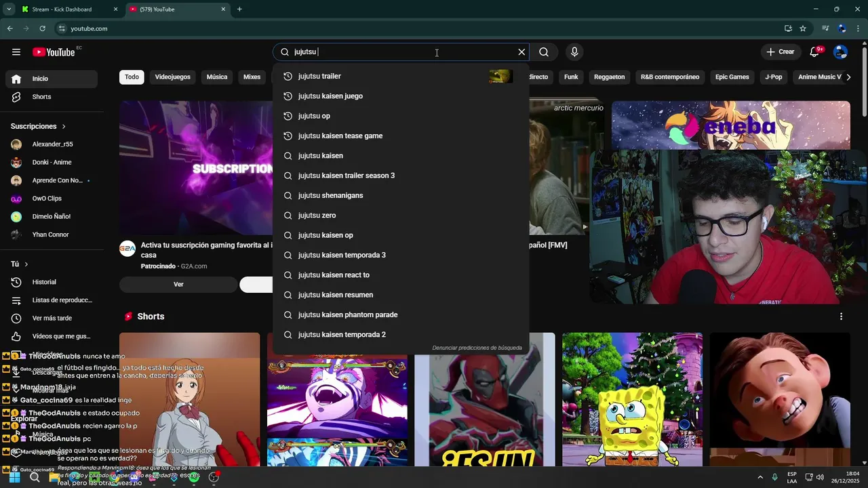Go back in browser history

[x=9, y=28]
